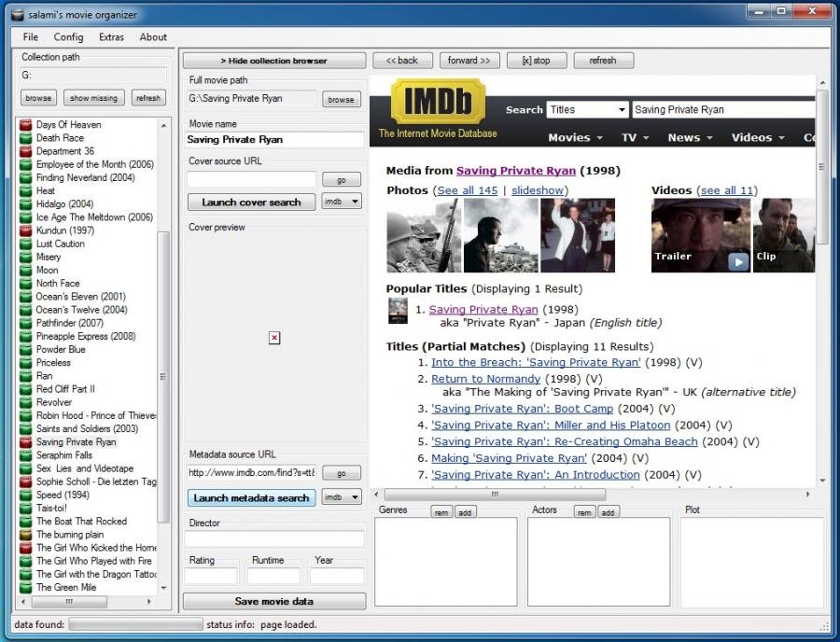Open the metadata search source dropdown

[x=342, y=497]
